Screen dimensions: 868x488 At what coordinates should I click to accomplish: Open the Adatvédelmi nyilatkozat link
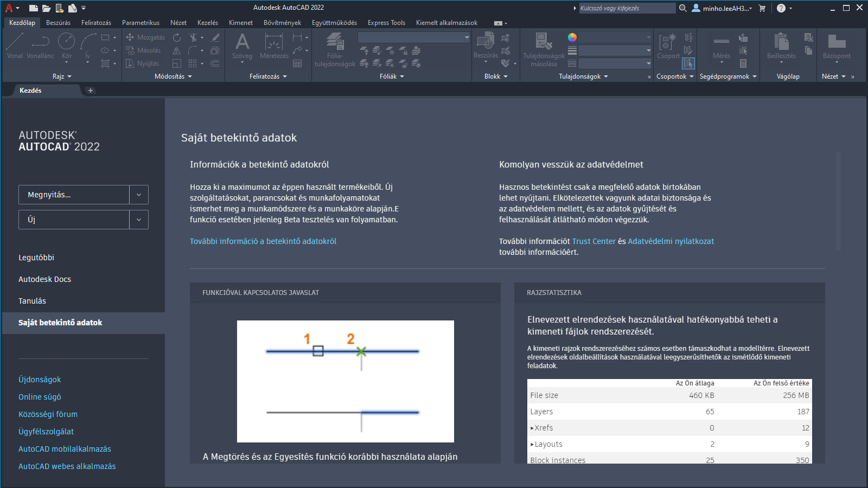pos(671,241)
